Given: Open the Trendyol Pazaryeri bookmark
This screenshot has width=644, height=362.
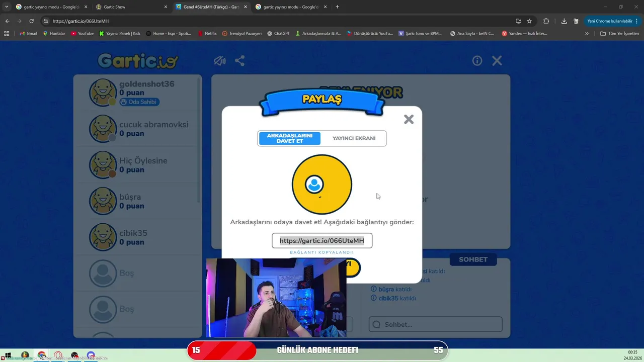Looking at the screenshot, I should pos(242,34).
